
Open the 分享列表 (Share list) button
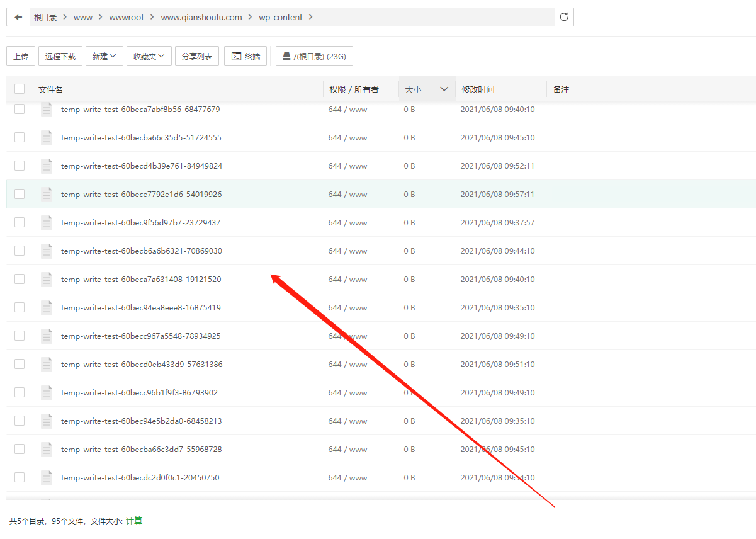[197, 56]
